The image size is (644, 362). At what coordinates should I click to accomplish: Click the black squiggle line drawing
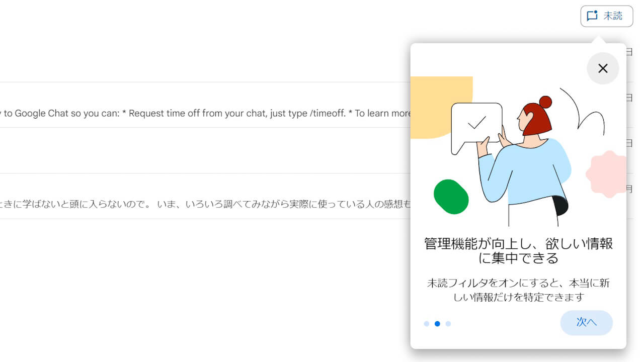(584, 111)
